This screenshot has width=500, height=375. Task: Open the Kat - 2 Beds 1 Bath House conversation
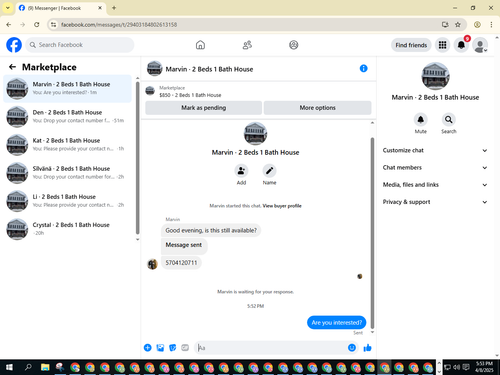tap(68, 144)
